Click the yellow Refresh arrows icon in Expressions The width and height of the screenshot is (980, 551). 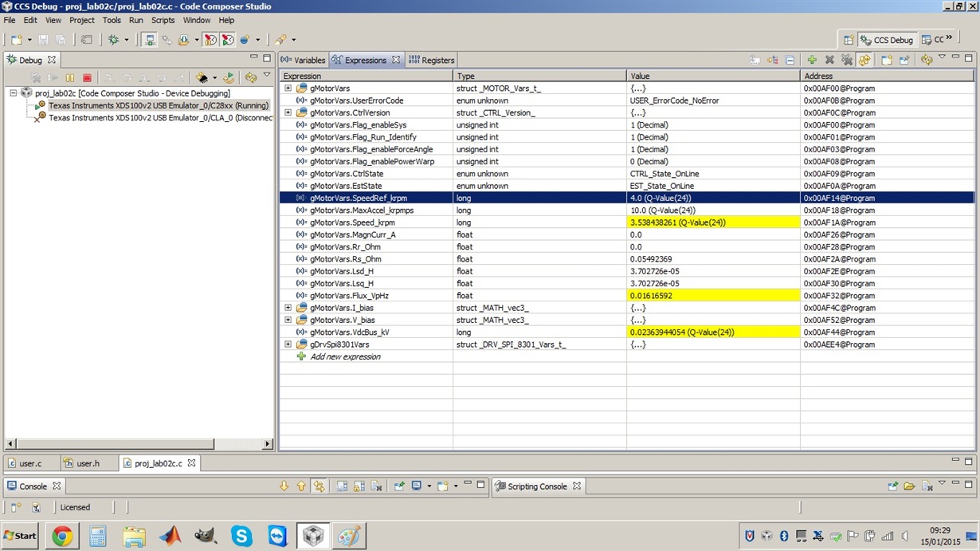click(x=927, y=60)
